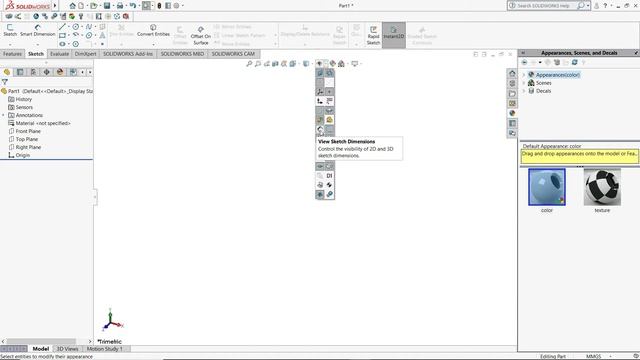The width and height of the screenshot is (640, 360).
Task: Toggle View Origins in hide/show flyout
Action: point(320,101)
